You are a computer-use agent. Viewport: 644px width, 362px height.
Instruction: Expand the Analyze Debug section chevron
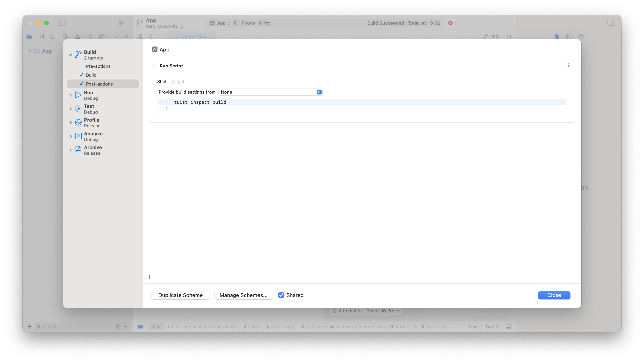(71, 136)
